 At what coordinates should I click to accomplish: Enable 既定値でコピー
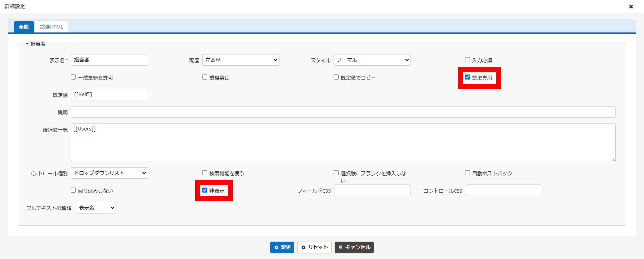[336, 77]
